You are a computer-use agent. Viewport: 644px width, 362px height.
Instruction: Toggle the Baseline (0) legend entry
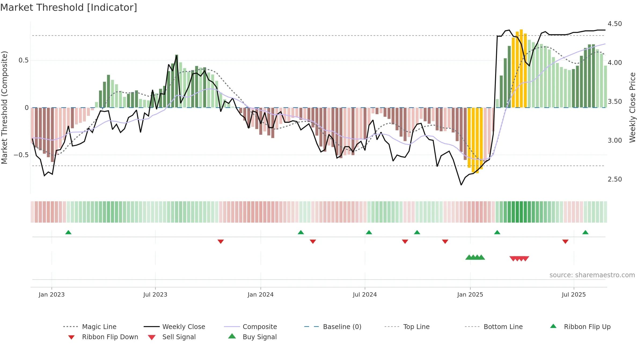coord(333,327)
